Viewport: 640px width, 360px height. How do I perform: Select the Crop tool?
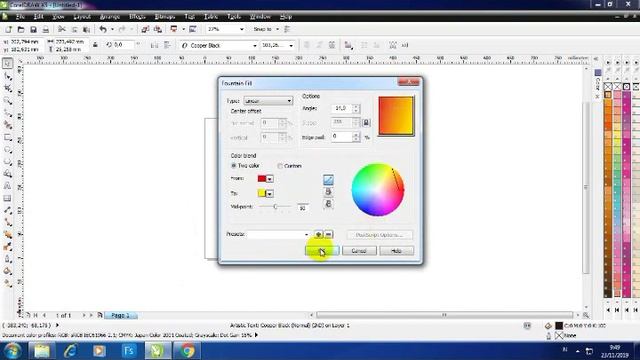tap(7, 89)
